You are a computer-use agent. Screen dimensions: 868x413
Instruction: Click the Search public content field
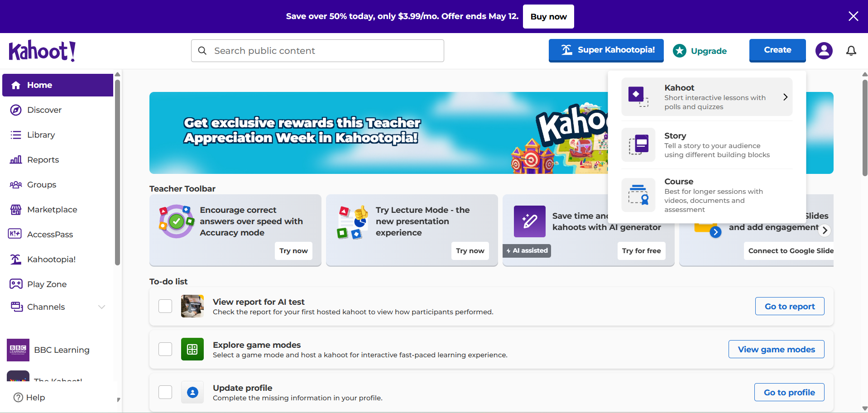(x=317, y=51)
